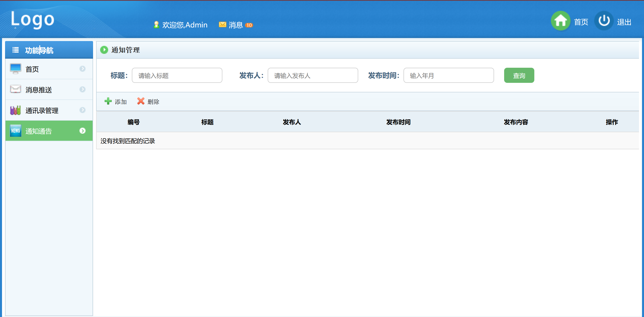
Task: Click the monitor icon beside 首页
Action: [16, 68]
